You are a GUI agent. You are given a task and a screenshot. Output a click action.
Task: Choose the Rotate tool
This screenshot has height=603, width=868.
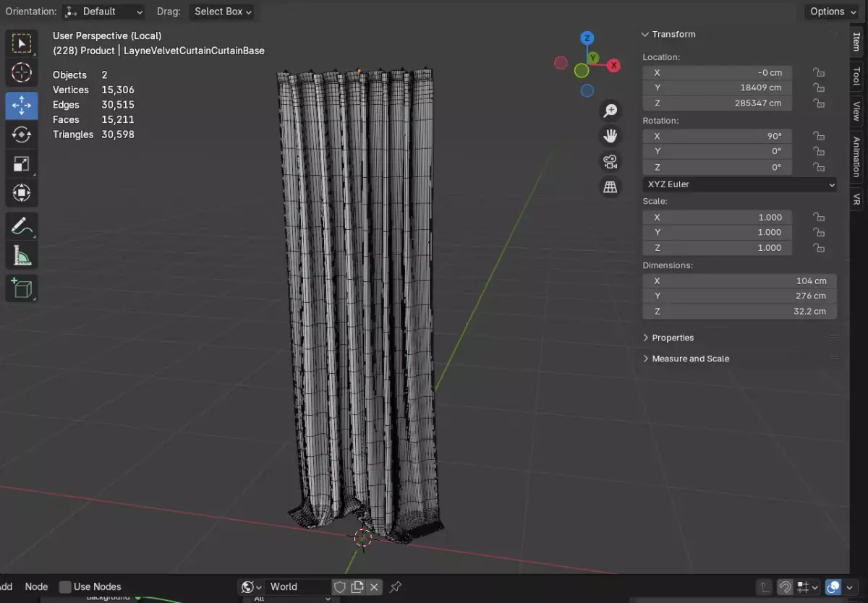pos(22,134)
